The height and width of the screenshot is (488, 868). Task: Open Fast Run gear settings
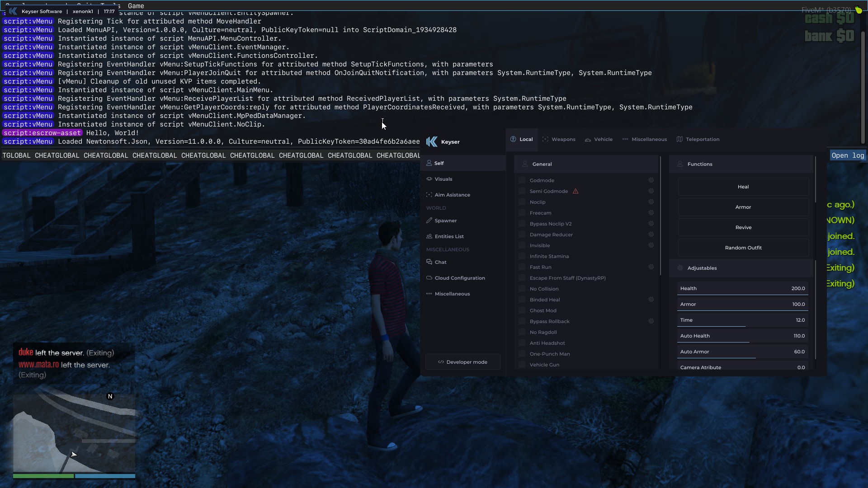[651, 267]
